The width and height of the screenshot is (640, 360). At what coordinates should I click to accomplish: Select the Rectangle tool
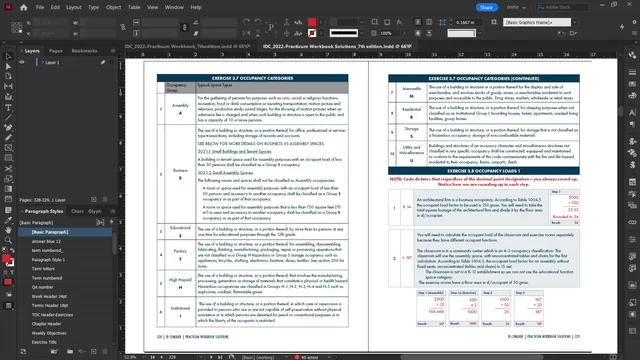[x=8, y=158]
